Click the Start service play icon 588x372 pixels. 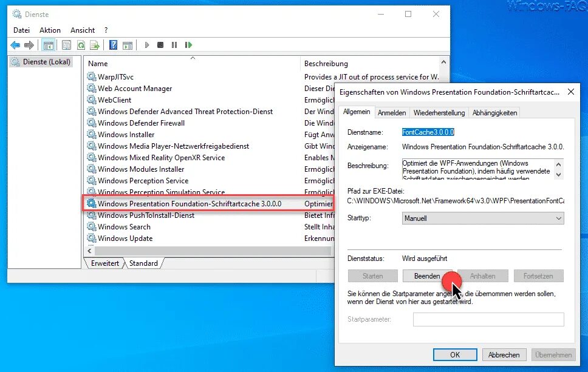(x=146, y=45)
